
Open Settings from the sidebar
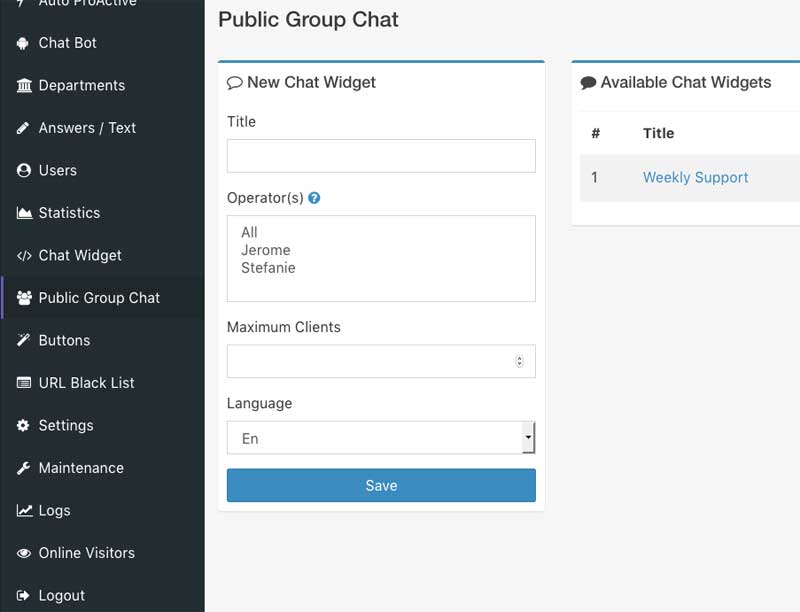coord(66,425)
